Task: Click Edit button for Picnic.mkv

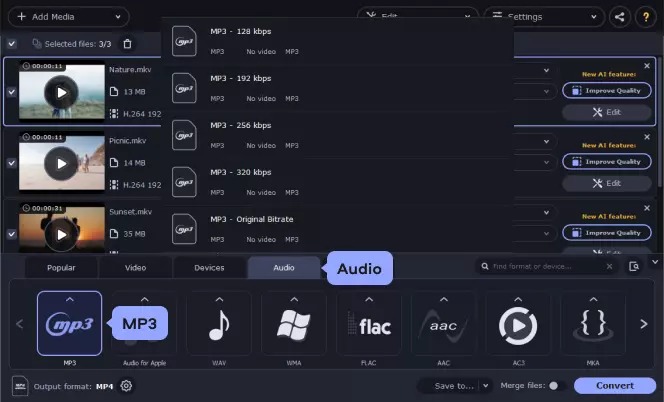Action: (x=607, y=183)
